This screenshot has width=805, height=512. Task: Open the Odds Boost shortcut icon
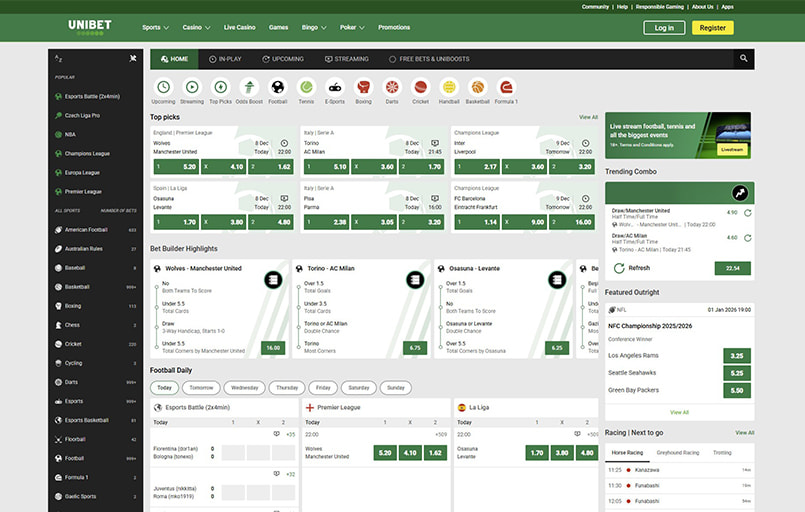tap(249, 88)
